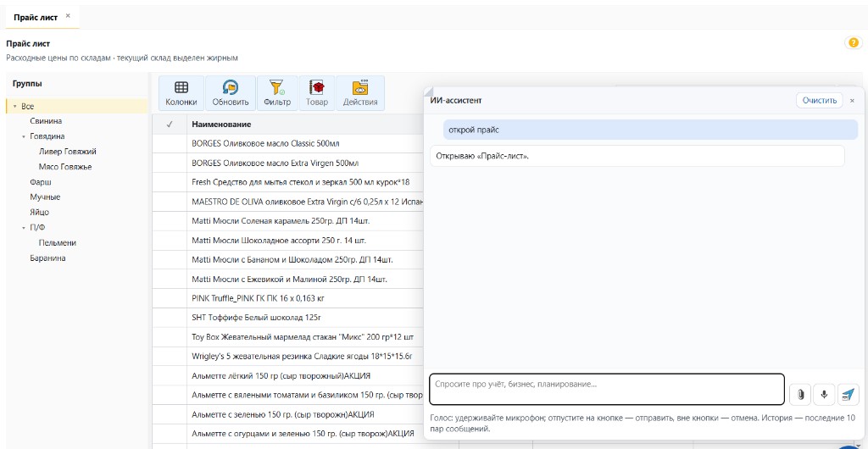
Task: Select the Свинина group in tree
Action: [46, 121]
